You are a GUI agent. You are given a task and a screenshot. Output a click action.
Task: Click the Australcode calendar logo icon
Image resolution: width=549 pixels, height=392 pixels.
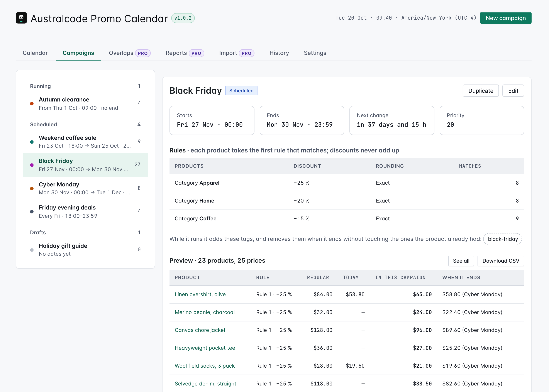(21, 18)
